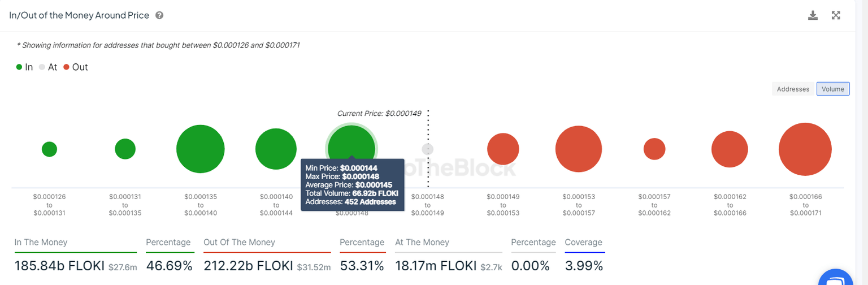Open the chat widget bubble
This screenshot has width=868, height=285.
point(839,278)
